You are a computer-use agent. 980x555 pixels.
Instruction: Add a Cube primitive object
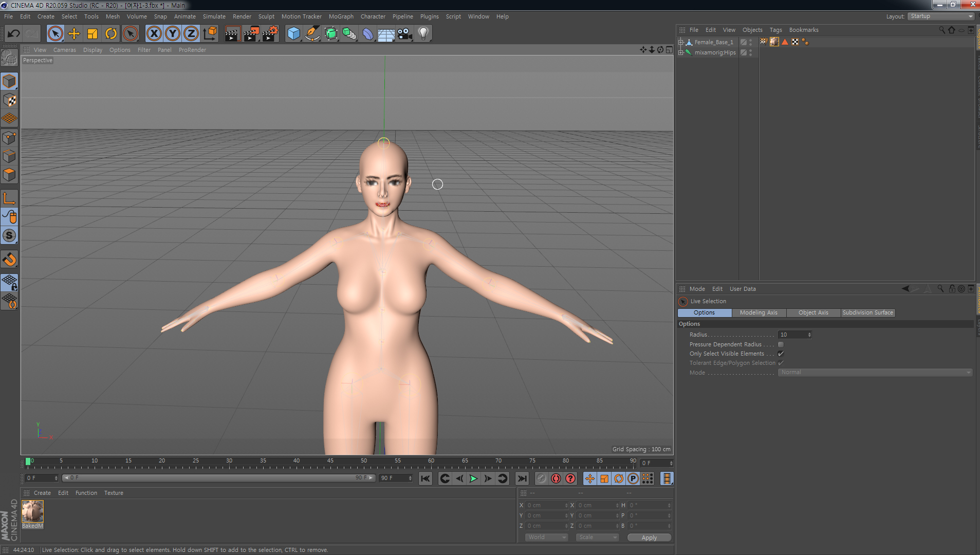(x=293, y=34)
